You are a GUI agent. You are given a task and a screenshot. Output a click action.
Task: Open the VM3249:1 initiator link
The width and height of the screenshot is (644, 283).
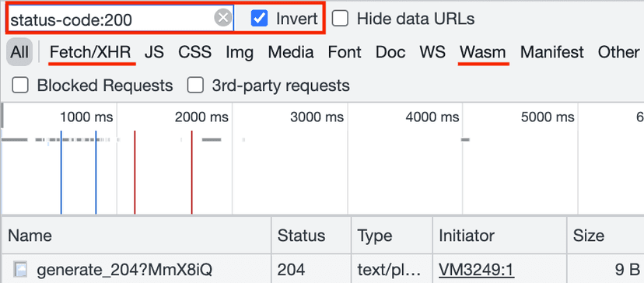477,270
